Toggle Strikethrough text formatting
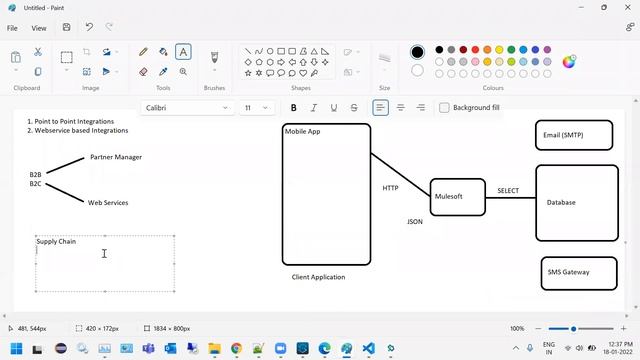The image size is (640, 360). click(x=354, y=108)
